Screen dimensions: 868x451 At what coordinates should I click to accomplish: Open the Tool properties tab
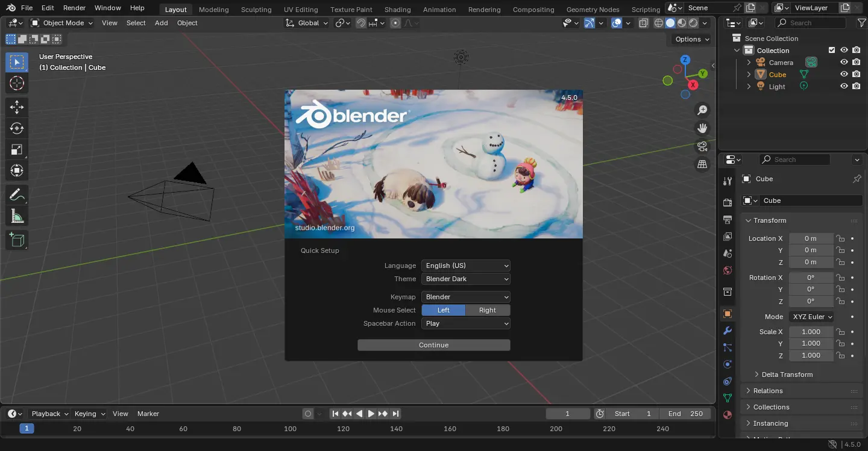[728, 181]
